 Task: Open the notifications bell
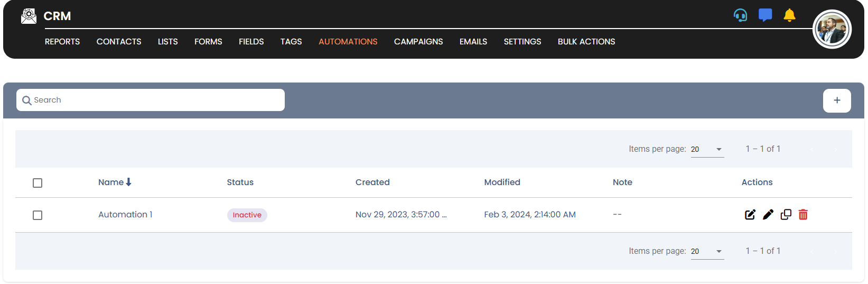(x=789, y=15)
